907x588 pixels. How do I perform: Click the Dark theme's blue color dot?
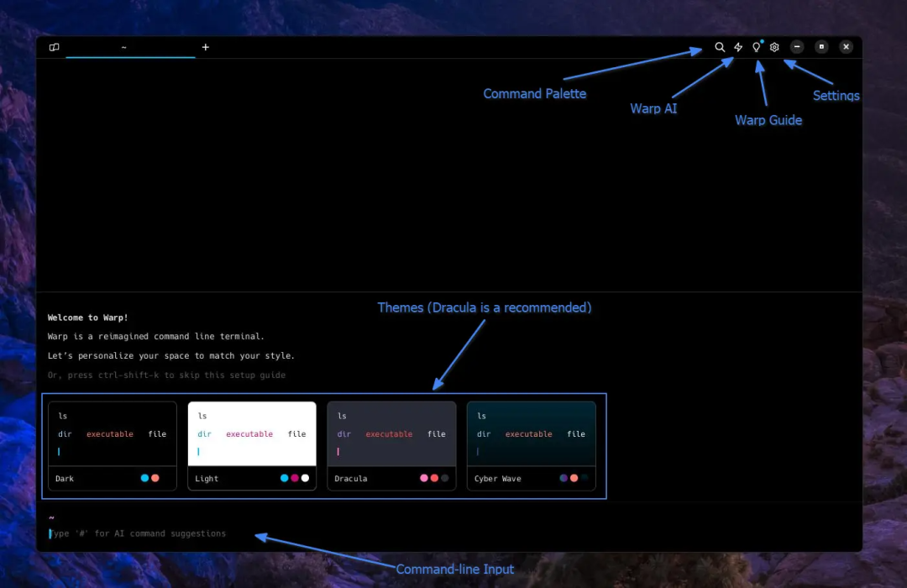[x=144, y=478]
